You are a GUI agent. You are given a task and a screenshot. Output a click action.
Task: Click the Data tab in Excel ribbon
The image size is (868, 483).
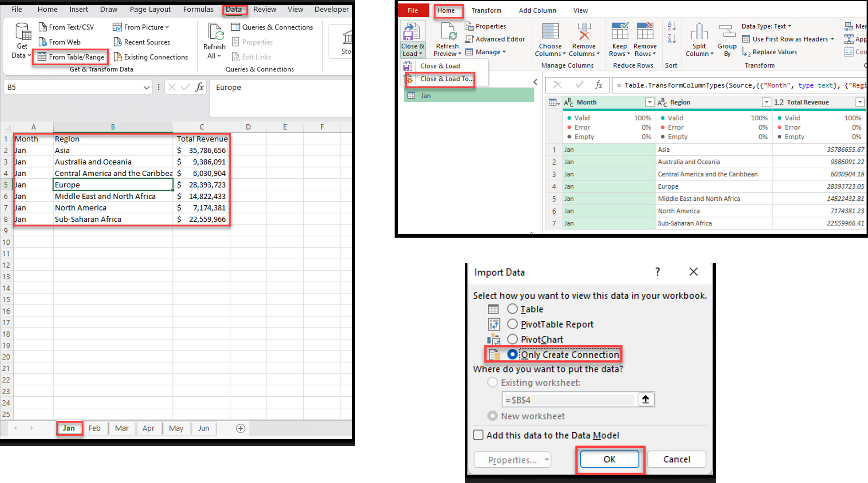coord(234,9)
